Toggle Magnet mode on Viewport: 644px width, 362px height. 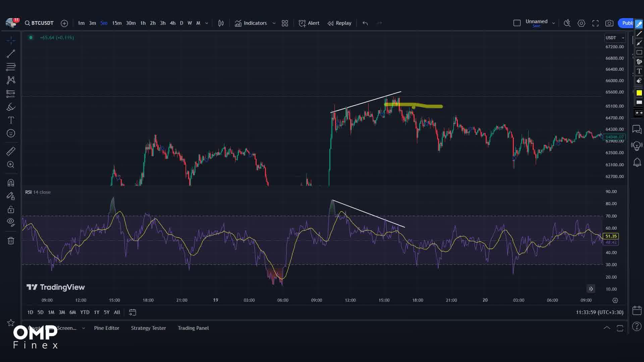[11, 183]
